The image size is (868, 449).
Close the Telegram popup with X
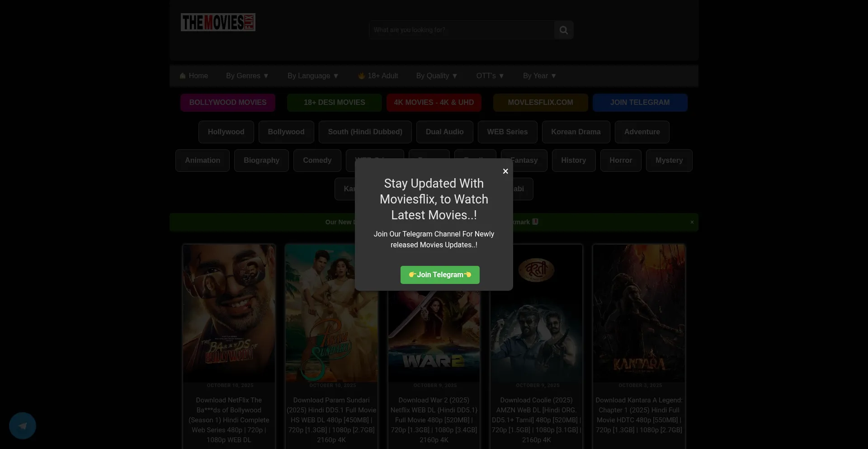505,171
